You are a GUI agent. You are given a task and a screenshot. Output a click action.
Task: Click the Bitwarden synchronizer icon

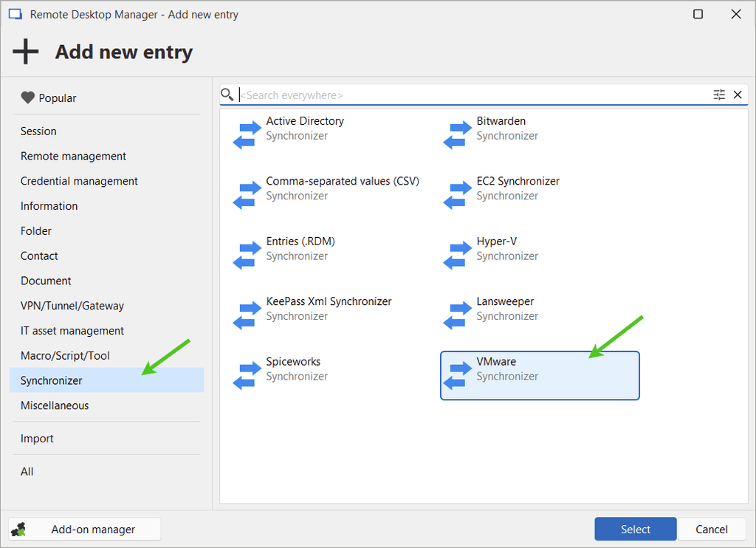458,134
